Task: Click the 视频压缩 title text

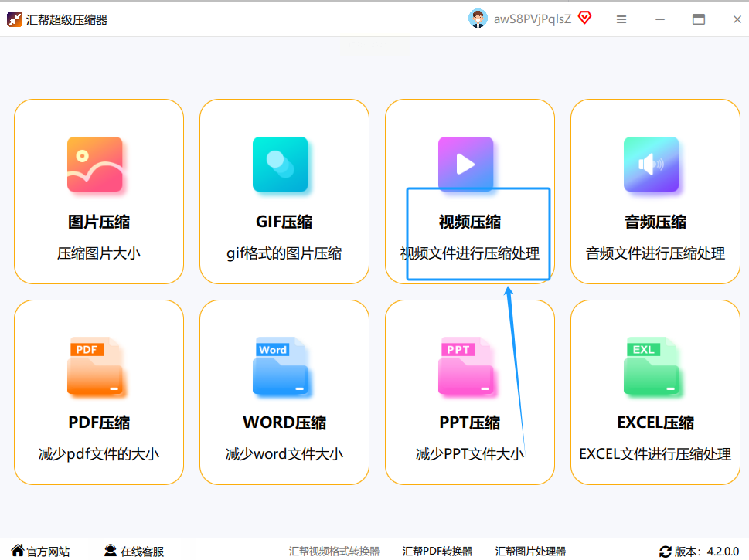Action: 470,222
